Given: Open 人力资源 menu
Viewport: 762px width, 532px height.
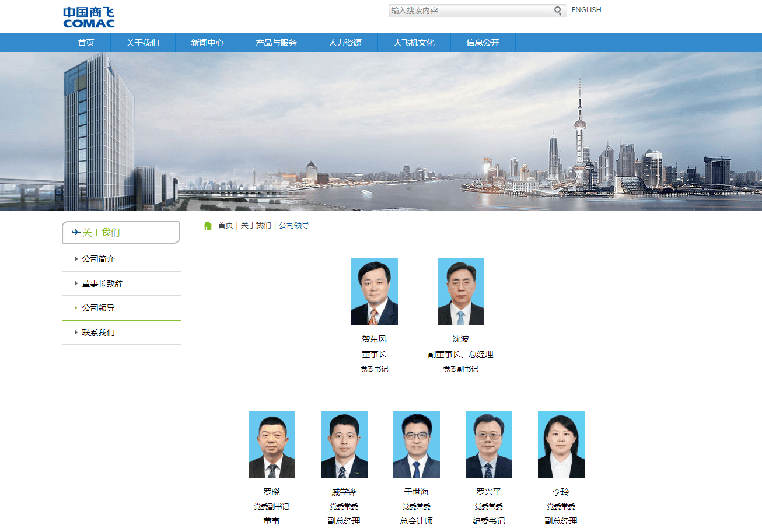Looking at the screenshot, I should pos(345,43).
